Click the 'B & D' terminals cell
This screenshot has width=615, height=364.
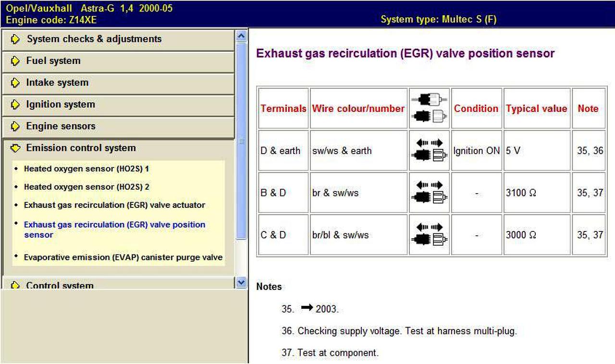[283, 193]
